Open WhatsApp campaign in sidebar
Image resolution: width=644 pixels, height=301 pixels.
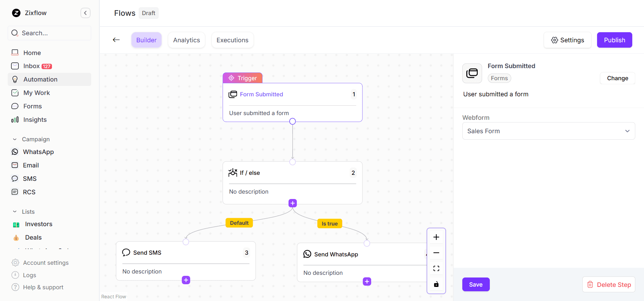tap(38, 152)
